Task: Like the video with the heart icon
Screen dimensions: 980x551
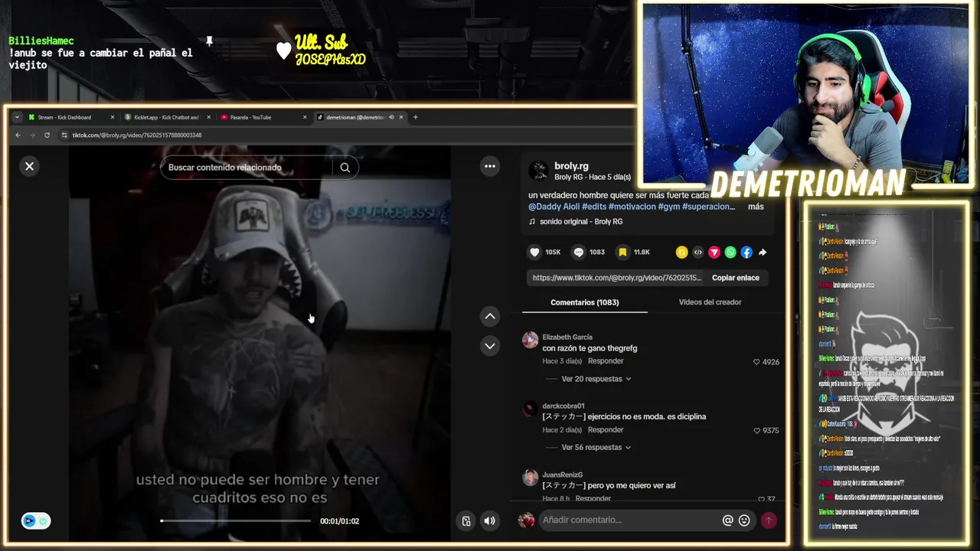Action: 534,252
